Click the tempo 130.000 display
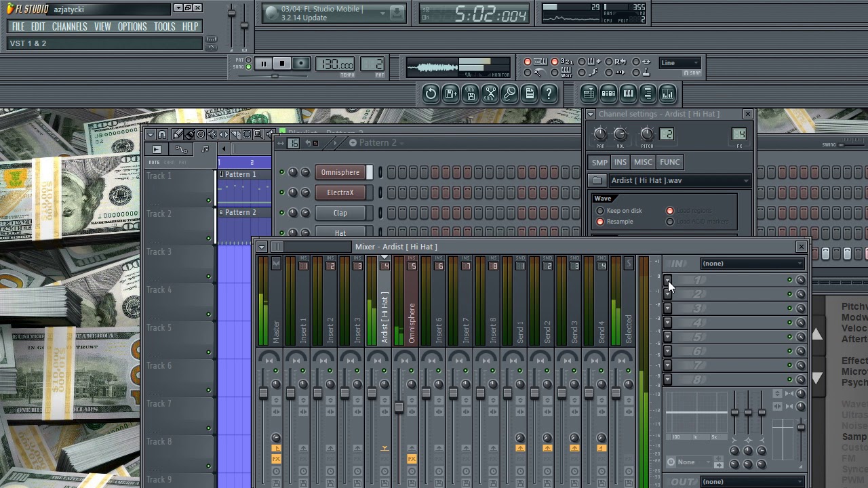The width and height of the screenshot is (868, 488). [336, 64]
